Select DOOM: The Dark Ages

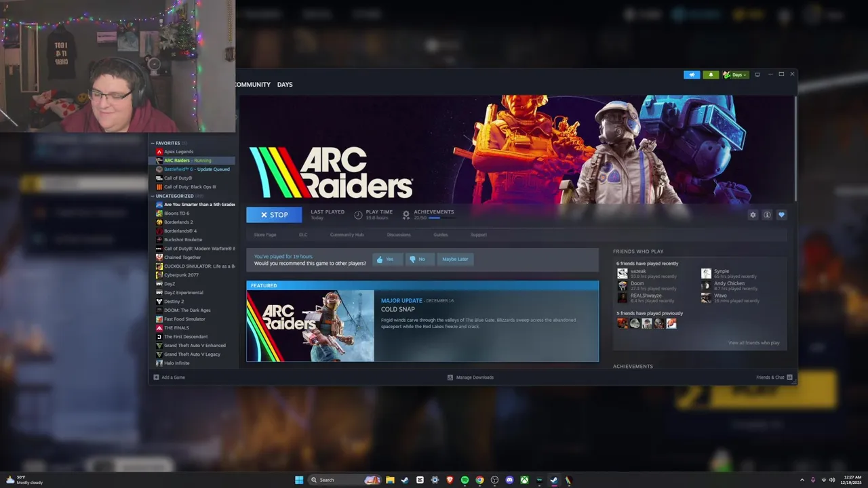click(x=192, y=310)
